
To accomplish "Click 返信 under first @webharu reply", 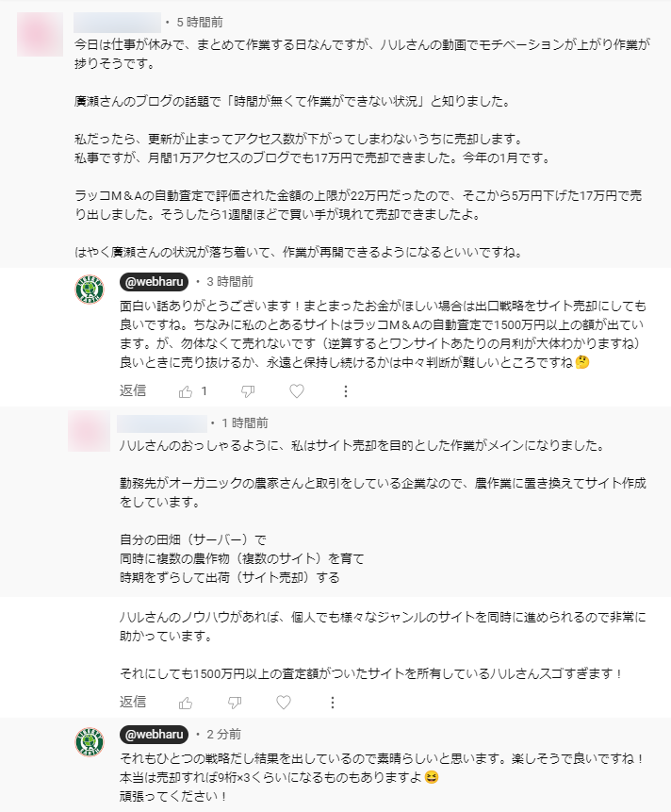I will click(x=133, y=390).
